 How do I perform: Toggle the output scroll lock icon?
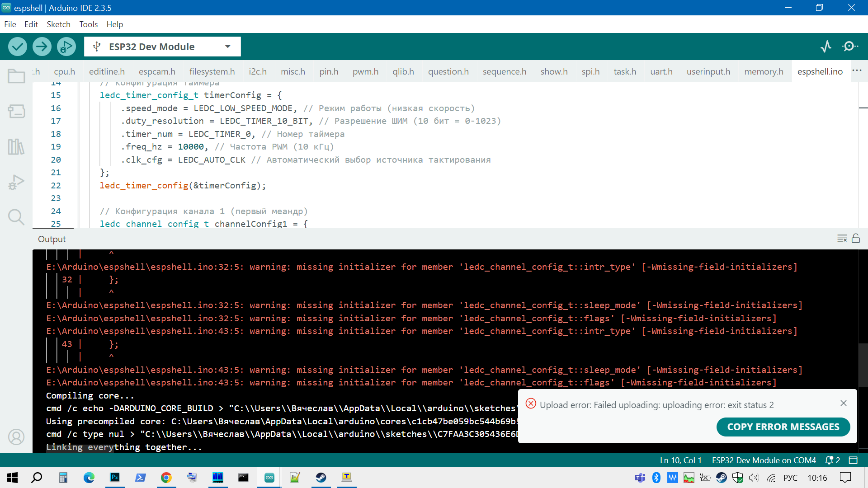[x=856, y=238]
